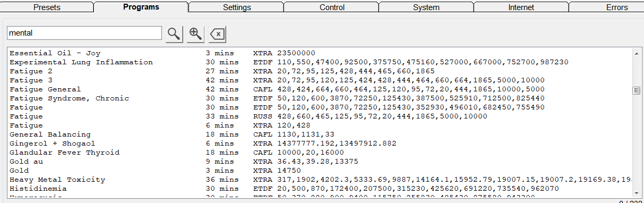The height and width of the screenshot is (203, 644).
Task: Click frequencies '120,428' in Fatigue row
Action: click(x=294, y=125)
